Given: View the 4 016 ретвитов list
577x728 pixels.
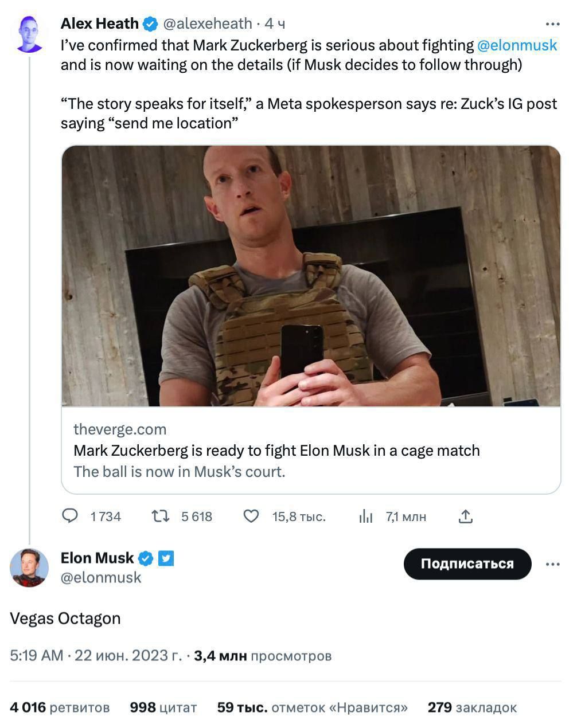Looking at the screenshot, I should tap(60, 707).
